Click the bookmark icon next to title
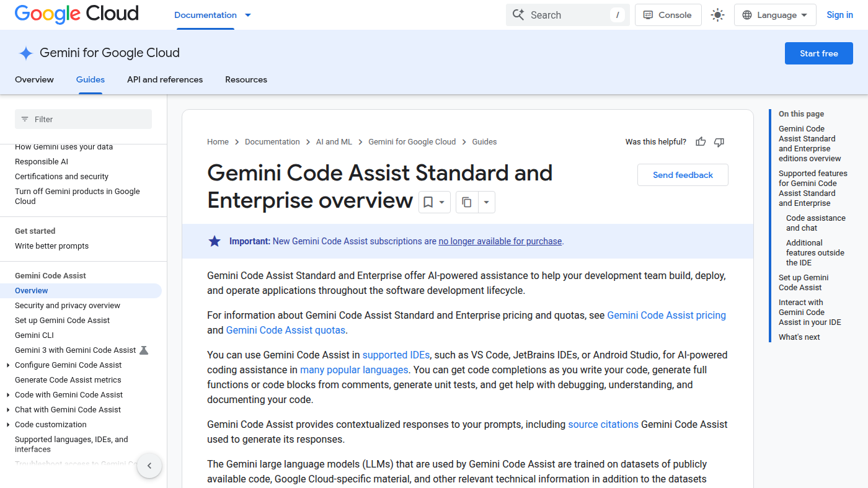 tap(428, 202)
